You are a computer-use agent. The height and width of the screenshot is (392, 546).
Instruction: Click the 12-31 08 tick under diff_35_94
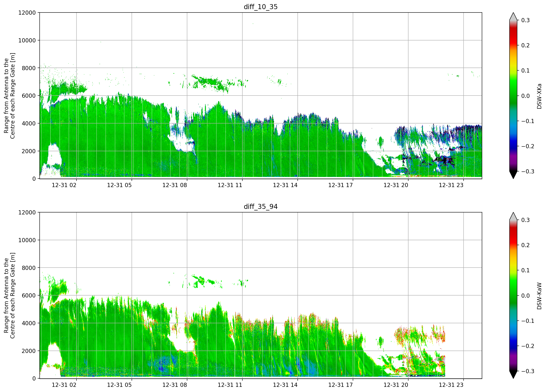coord(175,385)
